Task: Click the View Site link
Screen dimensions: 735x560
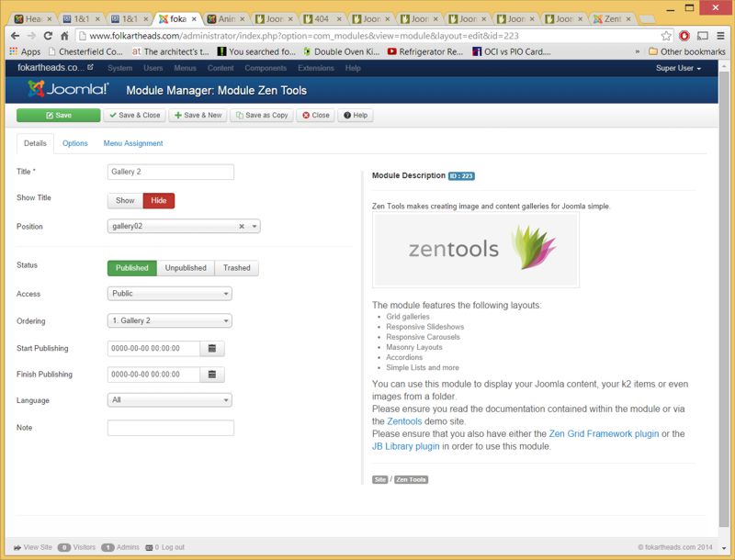Action: (33, 547)
